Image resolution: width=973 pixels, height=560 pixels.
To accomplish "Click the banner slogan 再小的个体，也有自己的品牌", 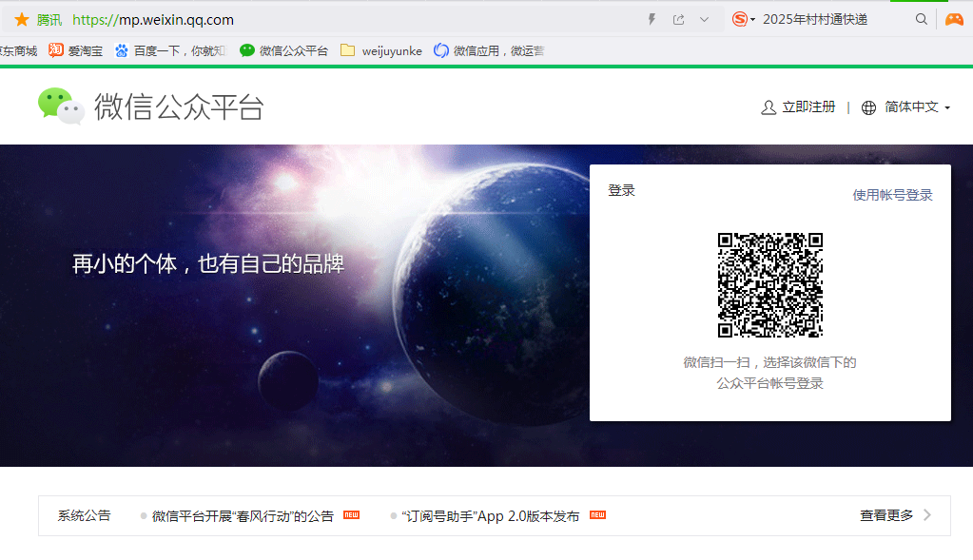I will [208, 264].
